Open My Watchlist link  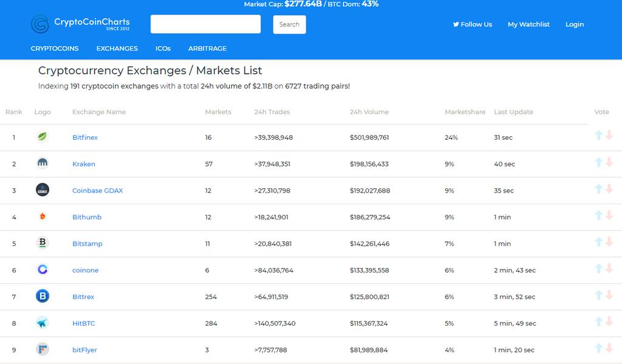tap(528, 24)
